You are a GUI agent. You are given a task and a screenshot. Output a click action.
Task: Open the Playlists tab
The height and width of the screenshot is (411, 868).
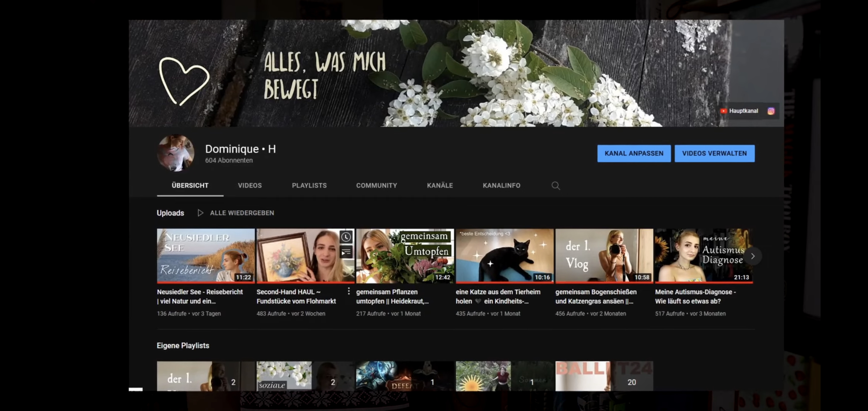[x=309, y=186]
